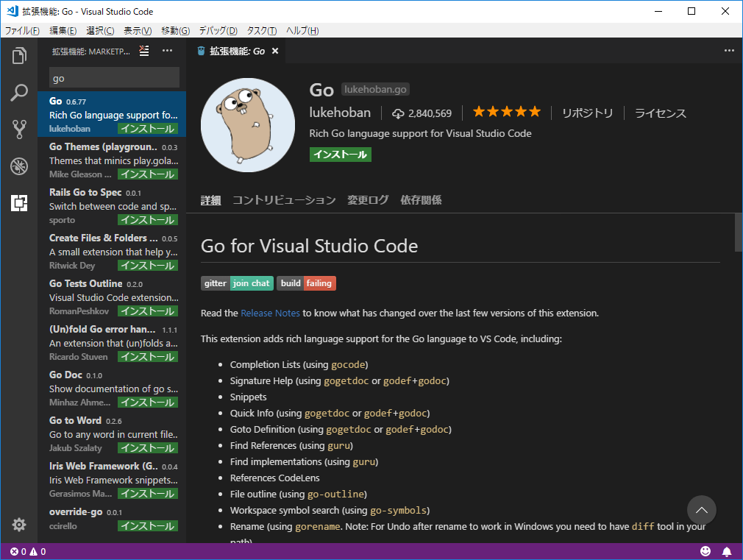Open the Debug view
The height and width of the screenshot is (560, 743).
(19, 166)
